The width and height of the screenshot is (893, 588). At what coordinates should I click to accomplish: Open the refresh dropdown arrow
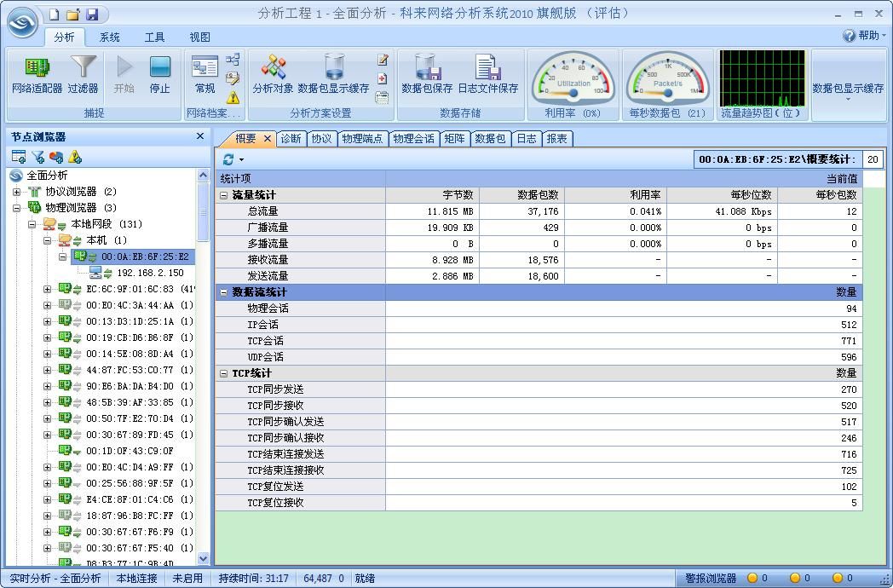(242, 160)
